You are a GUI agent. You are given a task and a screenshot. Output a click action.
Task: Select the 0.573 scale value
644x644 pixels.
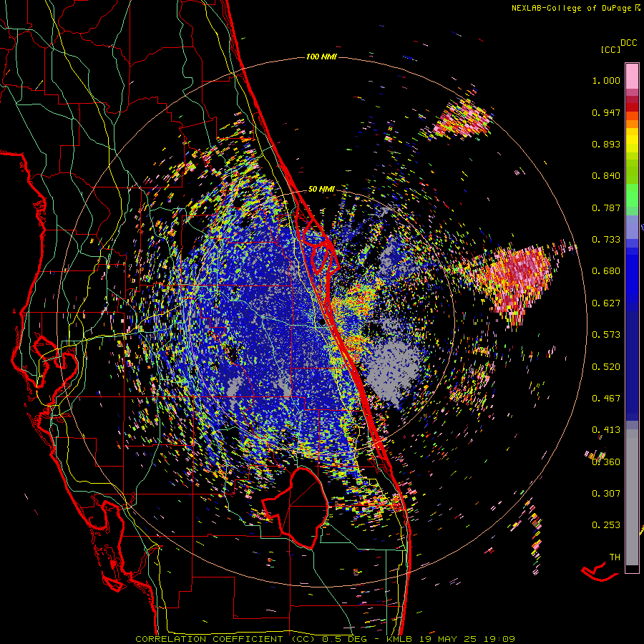(606, 335)
